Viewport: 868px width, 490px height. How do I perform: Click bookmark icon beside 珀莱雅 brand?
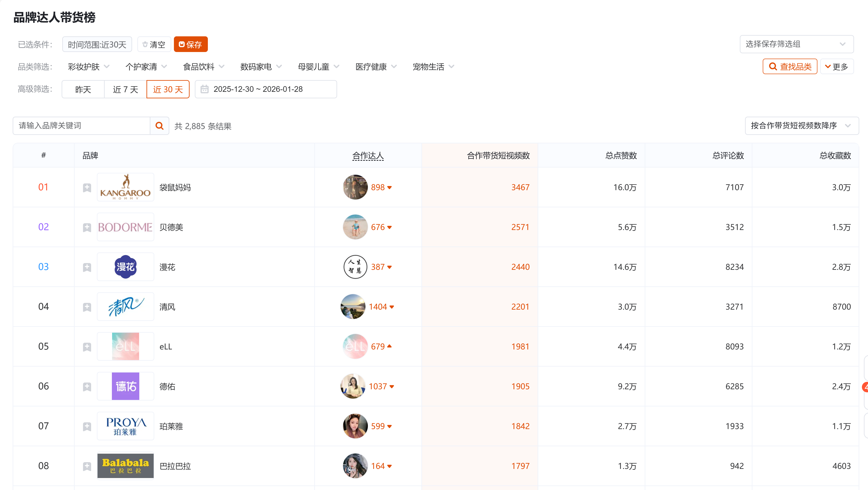tap(87, 426)
